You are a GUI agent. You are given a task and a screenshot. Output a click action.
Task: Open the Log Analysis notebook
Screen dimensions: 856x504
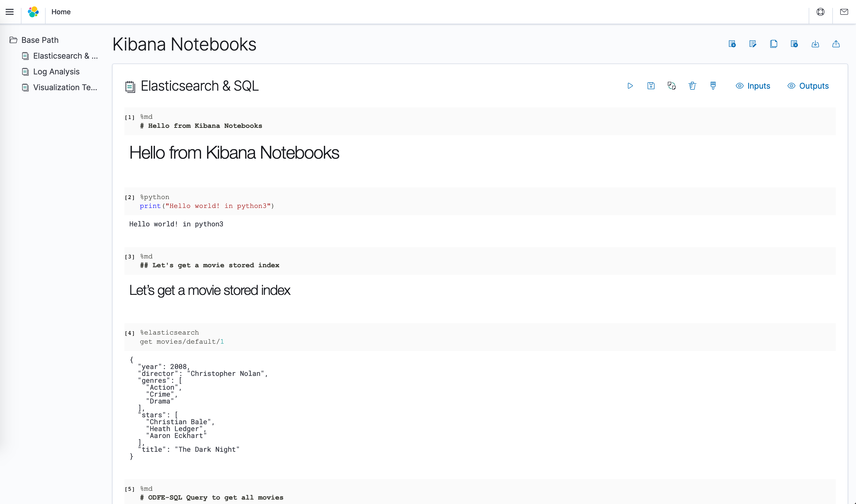pos(56,72)
